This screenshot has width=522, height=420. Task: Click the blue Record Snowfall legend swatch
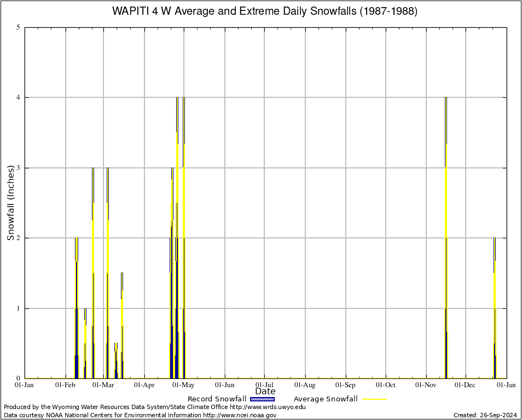(262, 399)
